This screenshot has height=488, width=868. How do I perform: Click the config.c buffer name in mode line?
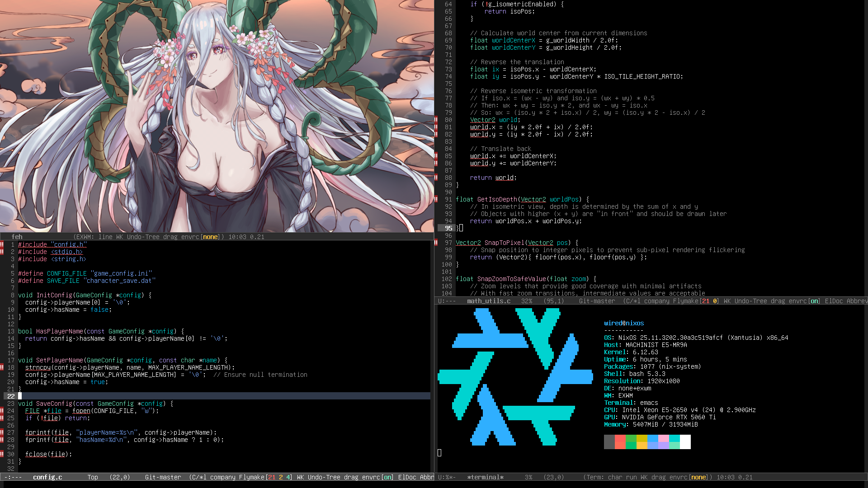pyautogui.click(x=47, y=477)
